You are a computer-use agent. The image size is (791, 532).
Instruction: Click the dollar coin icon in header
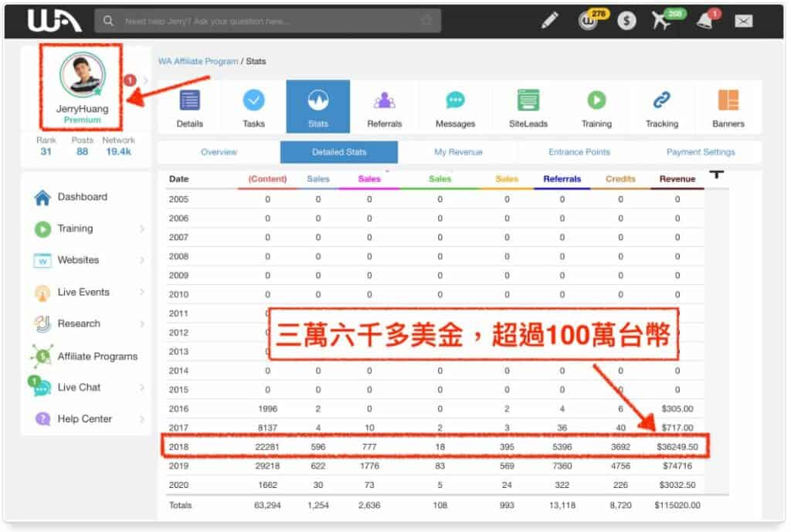626,21
